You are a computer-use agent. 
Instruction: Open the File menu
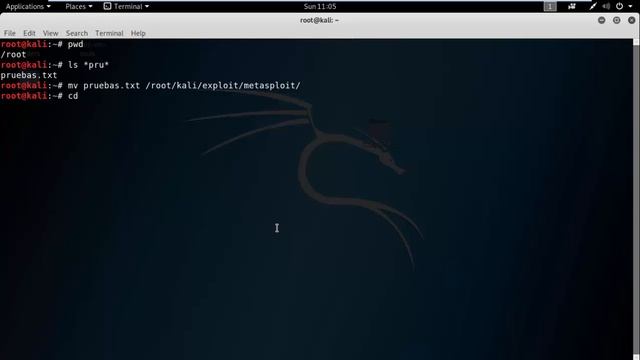pyautogui.click(x=9, y=33)
